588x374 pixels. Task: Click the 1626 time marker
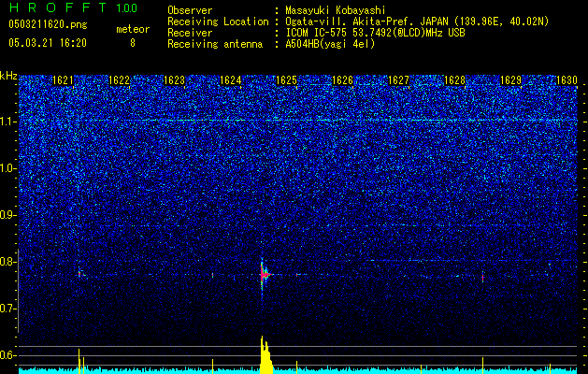pos(343,80)
